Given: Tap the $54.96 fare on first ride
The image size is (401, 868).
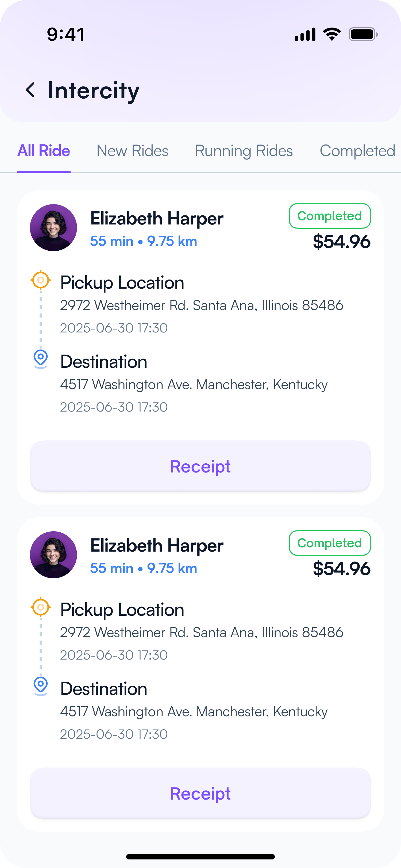Looking at the screenshot, I should click(342, 242).
